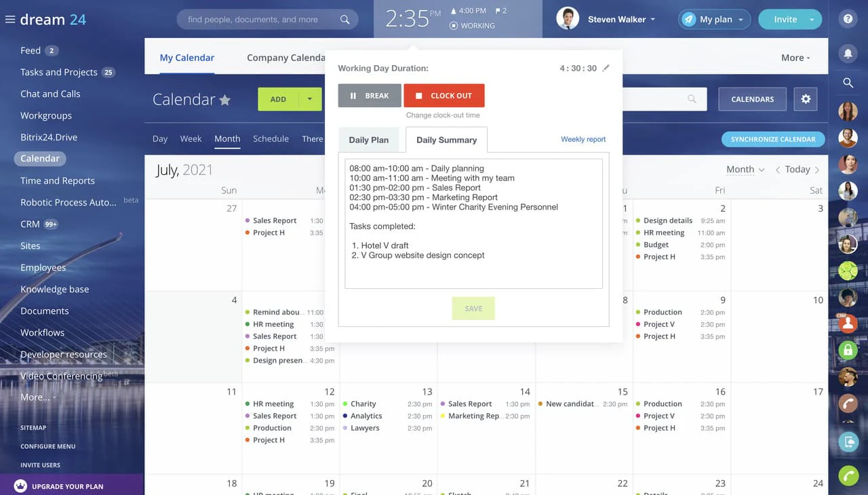
Task: Switch to Week view
Action: click(191, 138)
